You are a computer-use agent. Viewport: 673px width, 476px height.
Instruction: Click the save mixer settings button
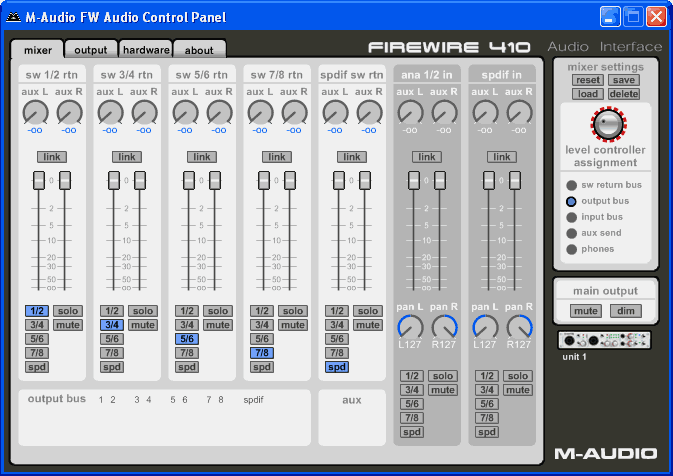coord(624,80)
